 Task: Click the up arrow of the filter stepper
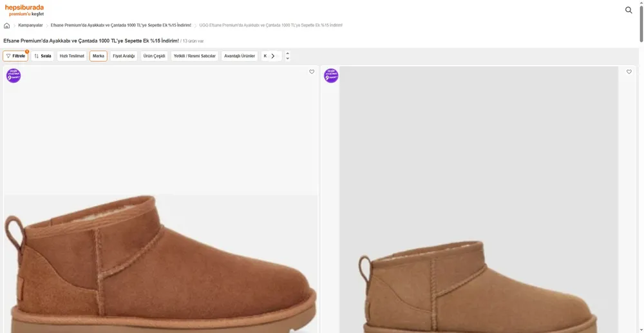pyautogui.click(x=287, y=53)
